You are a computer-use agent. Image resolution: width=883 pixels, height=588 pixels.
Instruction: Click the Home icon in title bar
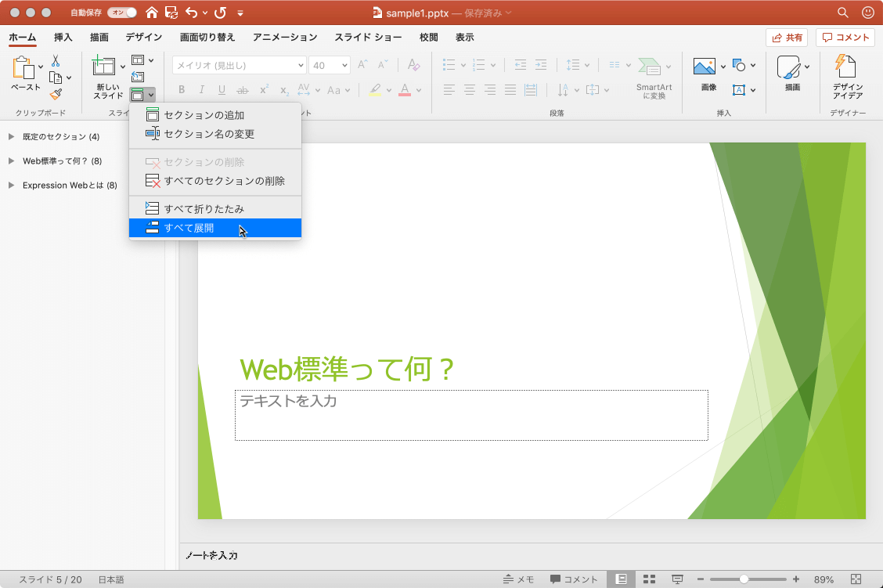[152, 13]
